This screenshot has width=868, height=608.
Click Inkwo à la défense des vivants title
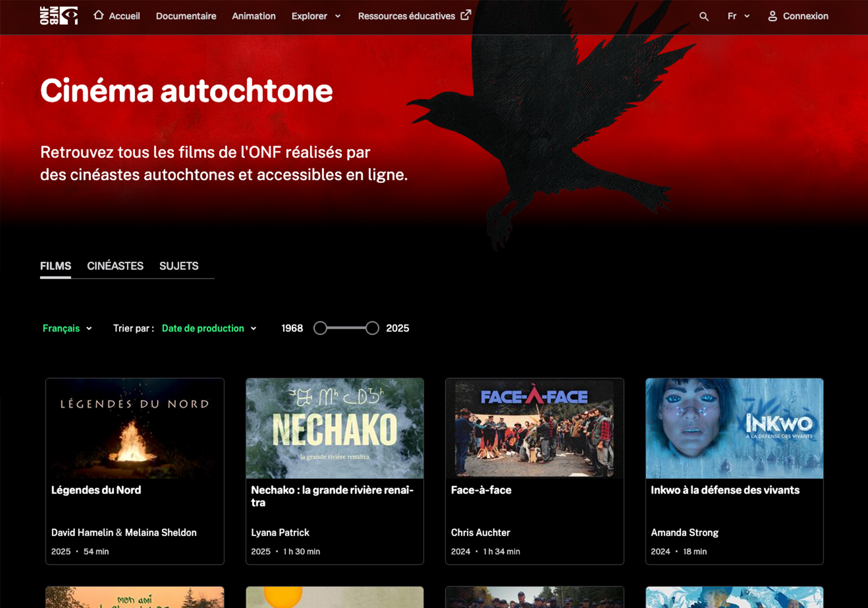coord(725,490)
